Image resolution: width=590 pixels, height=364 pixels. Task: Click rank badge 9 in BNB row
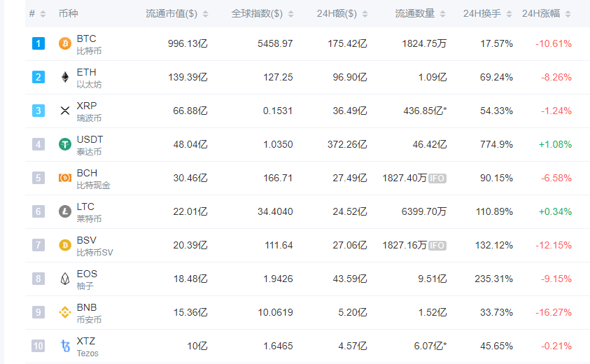(x=38, y=312)
